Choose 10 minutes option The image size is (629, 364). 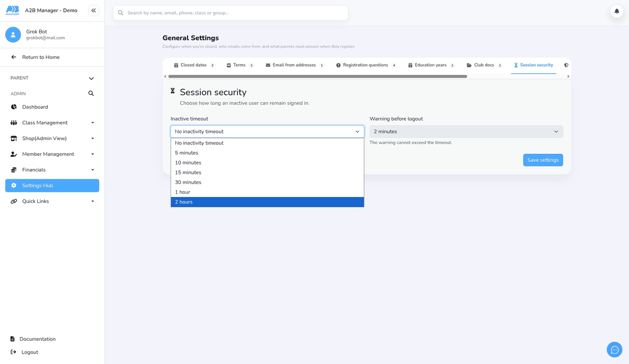click(x=267, y=163)
